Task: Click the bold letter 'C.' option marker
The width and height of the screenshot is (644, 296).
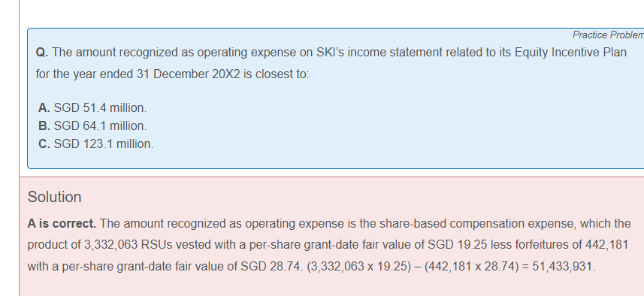Action: click(x=44, y=143)
